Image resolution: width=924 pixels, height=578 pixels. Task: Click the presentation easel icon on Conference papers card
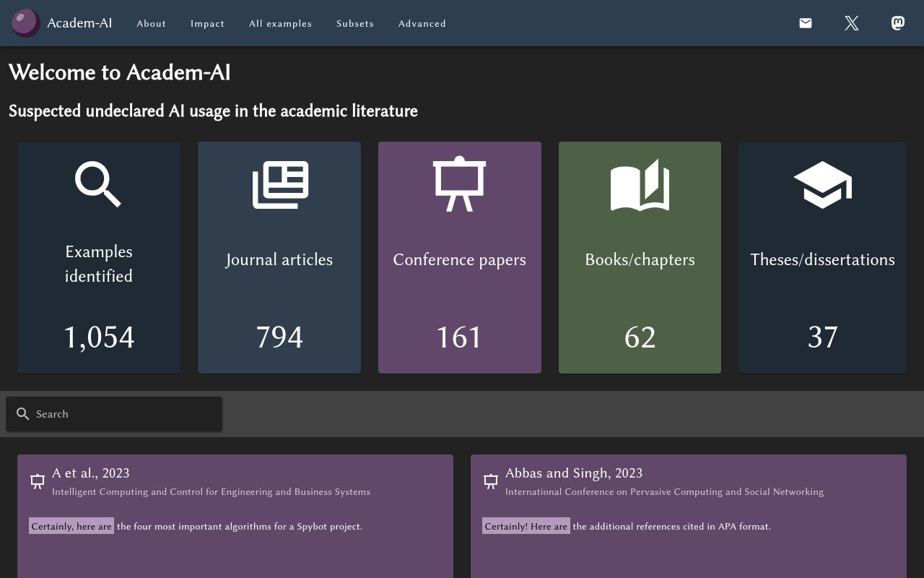459,184
